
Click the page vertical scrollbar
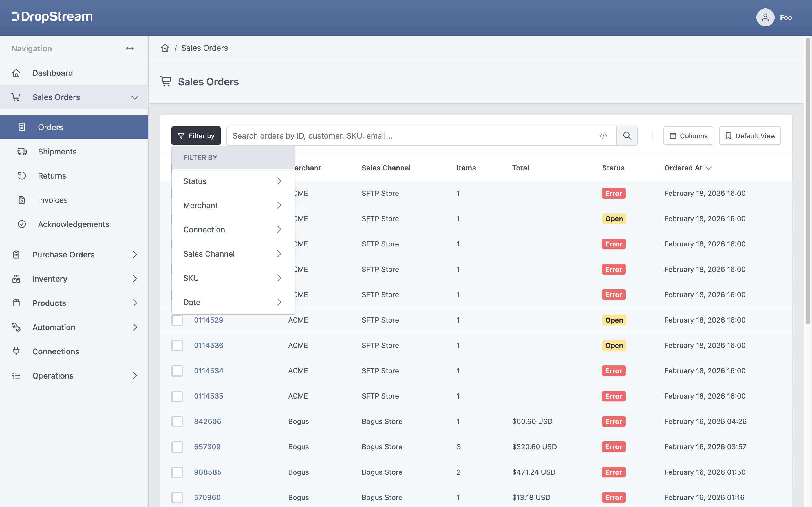pyautogui.click(x=808, y=181)
